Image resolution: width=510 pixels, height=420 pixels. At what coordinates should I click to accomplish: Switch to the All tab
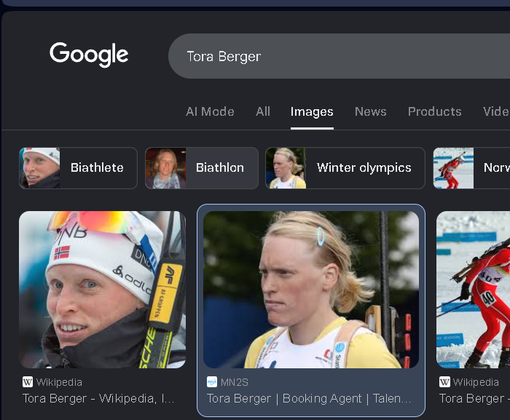click(263, 112)
